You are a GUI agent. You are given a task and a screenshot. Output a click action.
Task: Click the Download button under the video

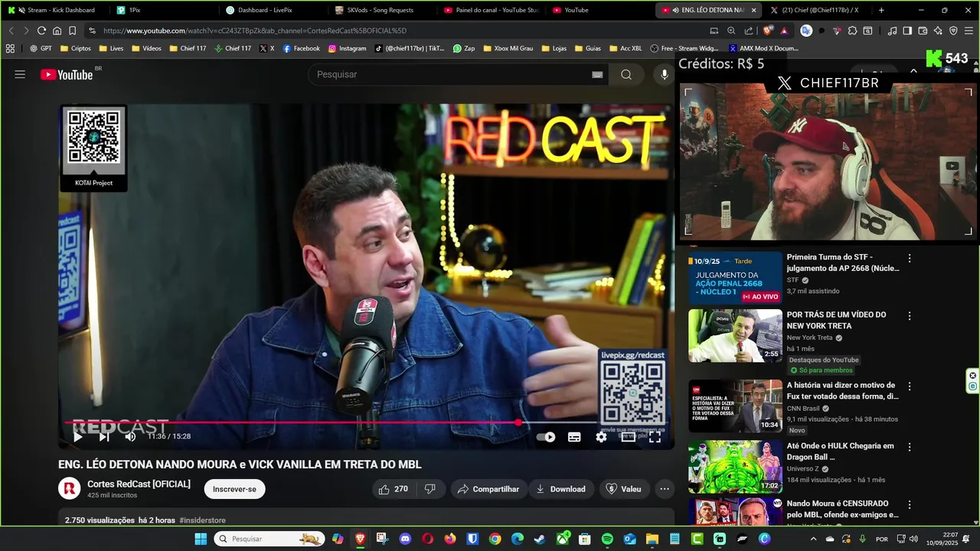[x=560, y=489]
